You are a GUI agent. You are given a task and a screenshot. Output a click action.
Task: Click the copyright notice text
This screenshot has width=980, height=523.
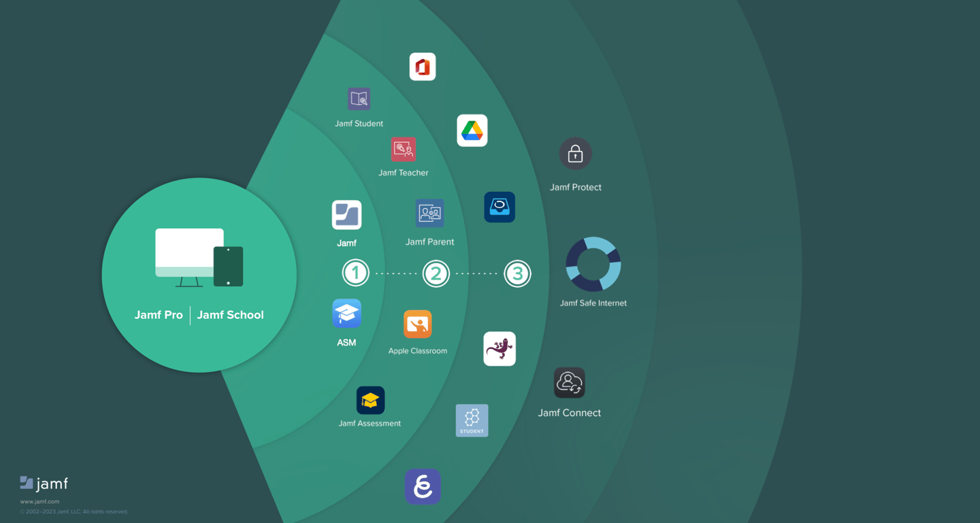coord(73,511)
